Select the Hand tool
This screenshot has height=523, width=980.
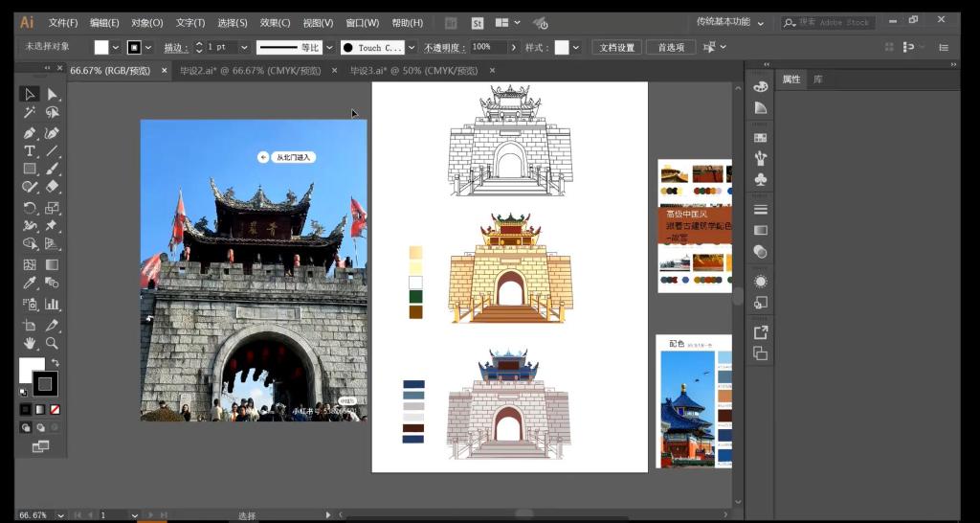[x=30, y=342]
